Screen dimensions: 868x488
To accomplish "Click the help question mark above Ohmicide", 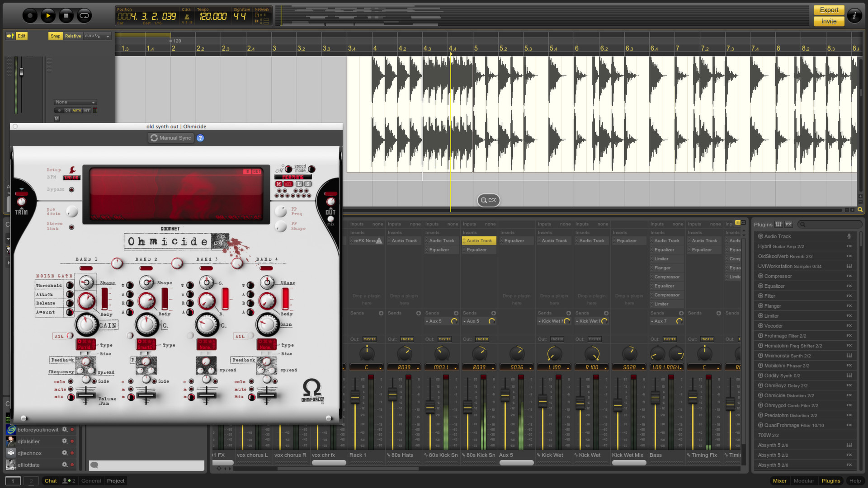I will point(200,138).
